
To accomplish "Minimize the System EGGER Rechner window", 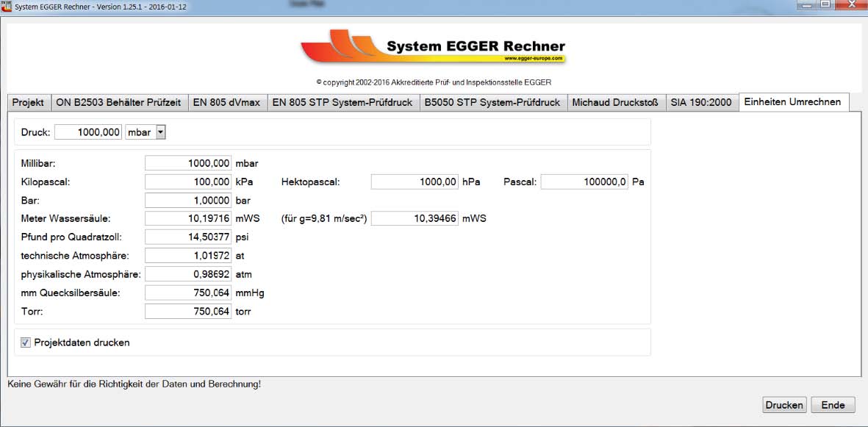I will [x=807, y=5].
